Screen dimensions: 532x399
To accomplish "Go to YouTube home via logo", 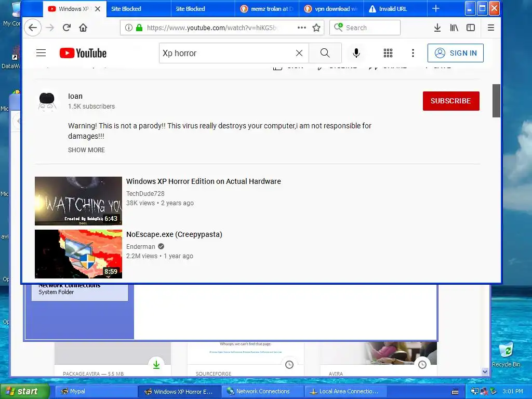I will pyautogui.click(x=83, y=53).
